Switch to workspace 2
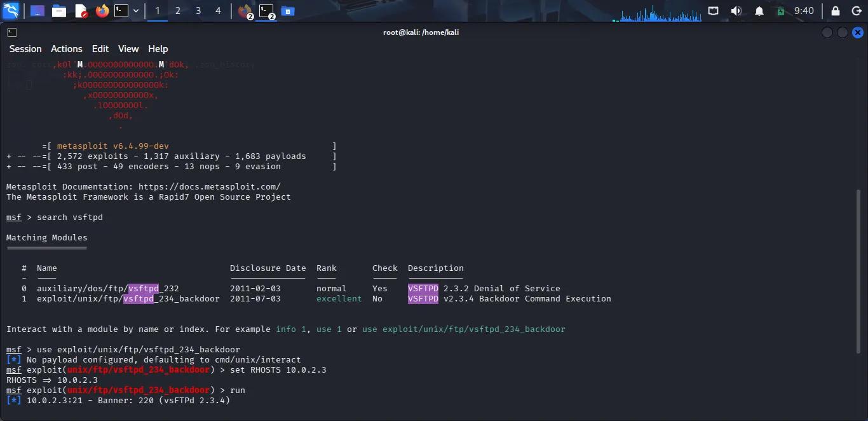 click(x=178, y=11)
